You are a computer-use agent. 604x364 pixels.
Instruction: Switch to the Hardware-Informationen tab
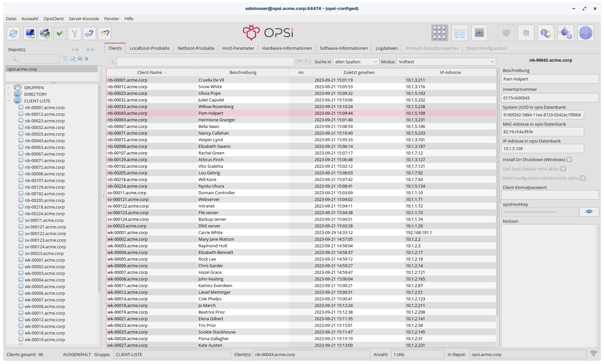[287, 48]
